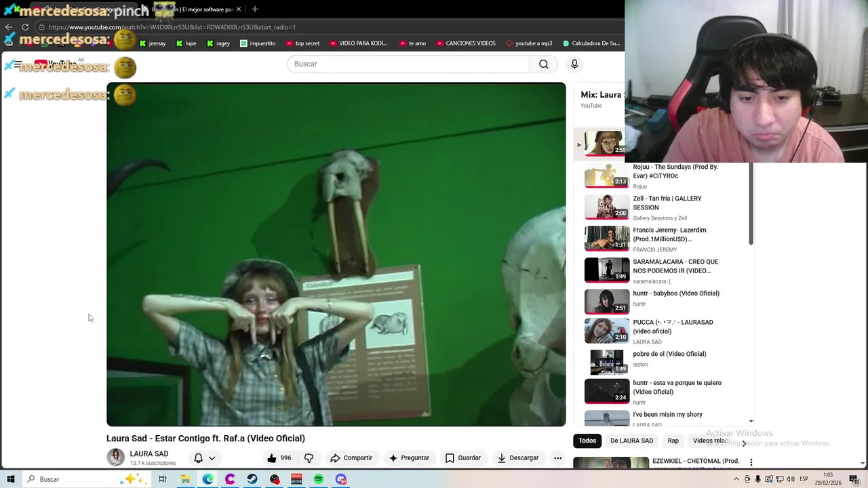This screenshot has height=488, width=868.
Task: Click the video player to pause
Action: (x=336, y=254)
